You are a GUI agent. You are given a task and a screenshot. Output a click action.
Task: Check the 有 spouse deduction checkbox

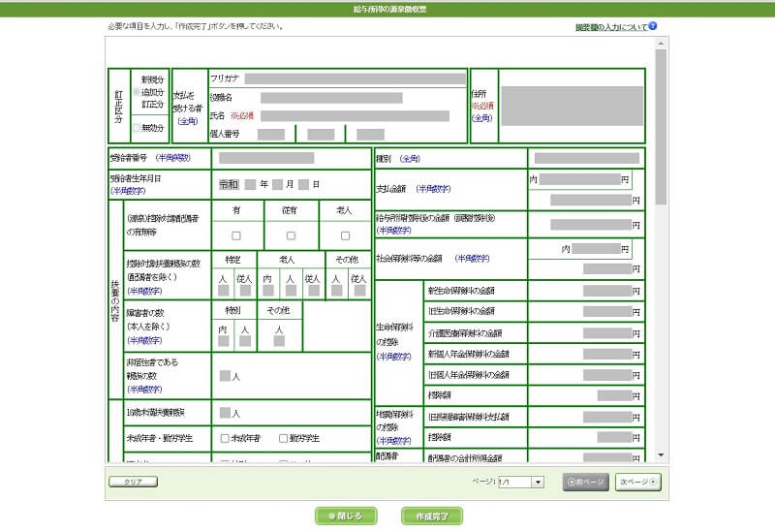coord(236,235)
